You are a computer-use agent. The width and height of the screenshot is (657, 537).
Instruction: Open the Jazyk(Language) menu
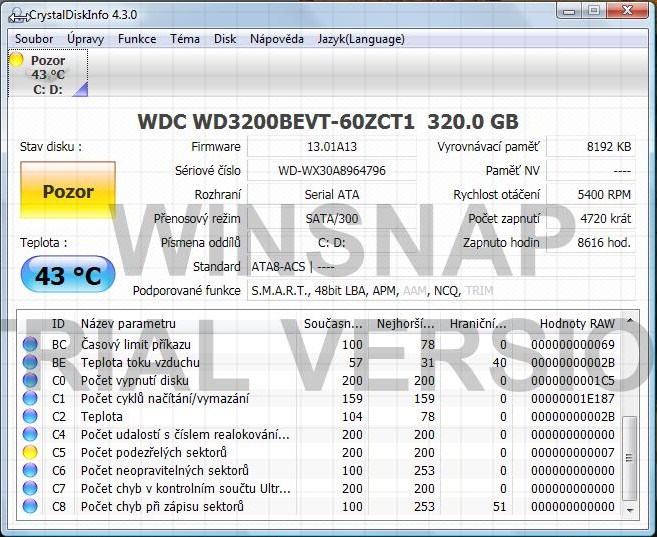click(x=361, y=39)
